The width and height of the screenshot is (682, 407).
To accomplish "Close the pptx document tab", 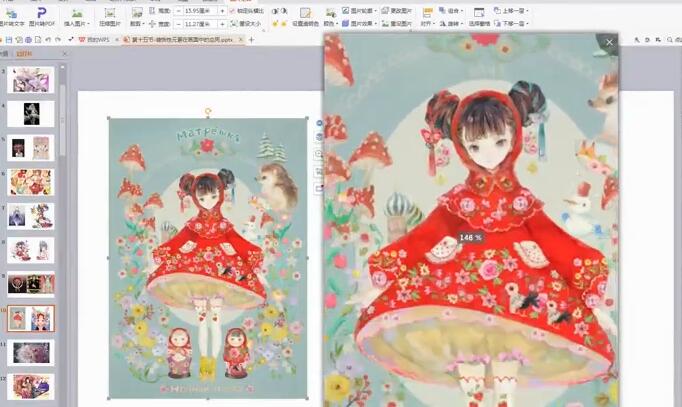I will (241, 40).
